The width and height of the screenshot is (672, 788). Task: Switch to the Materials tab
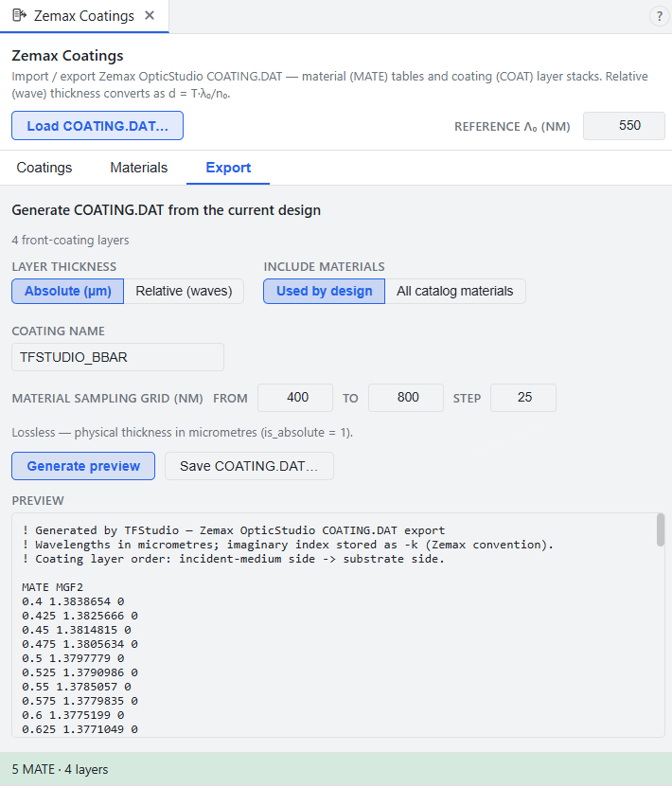coord(138,168)
